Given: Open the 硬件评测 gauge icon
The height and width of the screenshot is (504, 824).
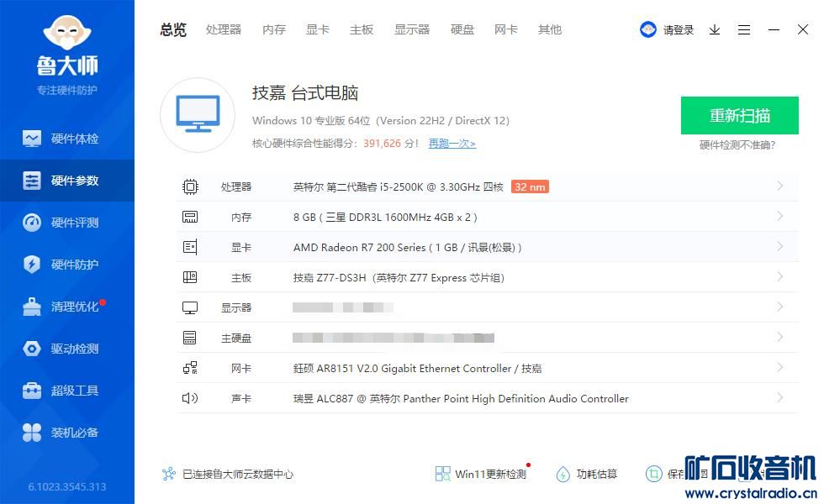Looking at the screenshot, I should (32, 223).
